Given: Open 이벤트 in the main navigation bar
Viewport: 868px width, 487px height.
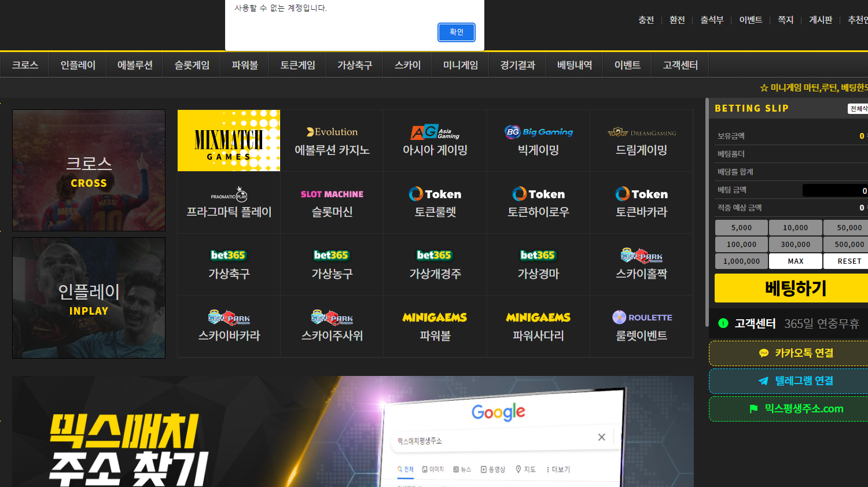Looking at the screenshot, I should click(x=627, y=65).
